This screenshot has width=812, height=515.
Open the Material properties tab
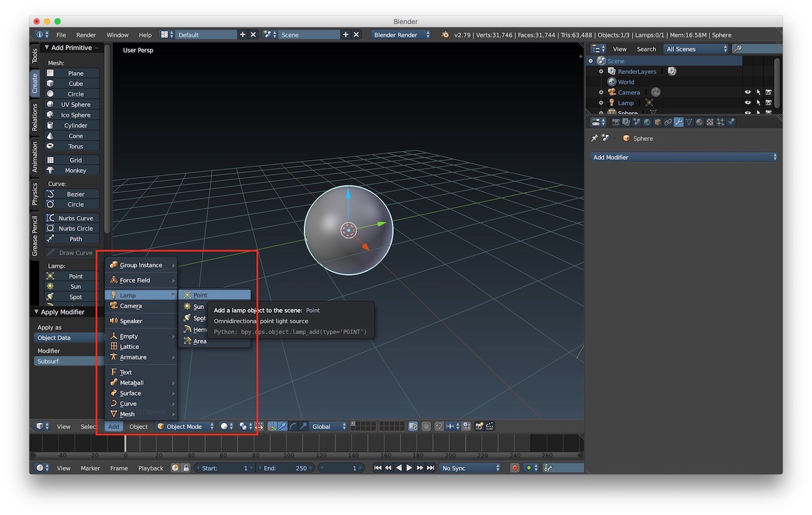(x=699, y=122)
